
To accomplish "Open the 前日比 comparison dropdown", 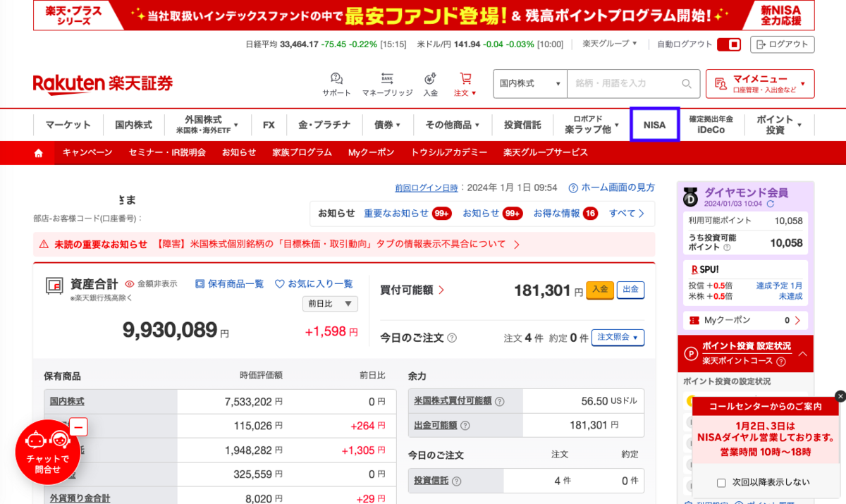I will [330, 304].
